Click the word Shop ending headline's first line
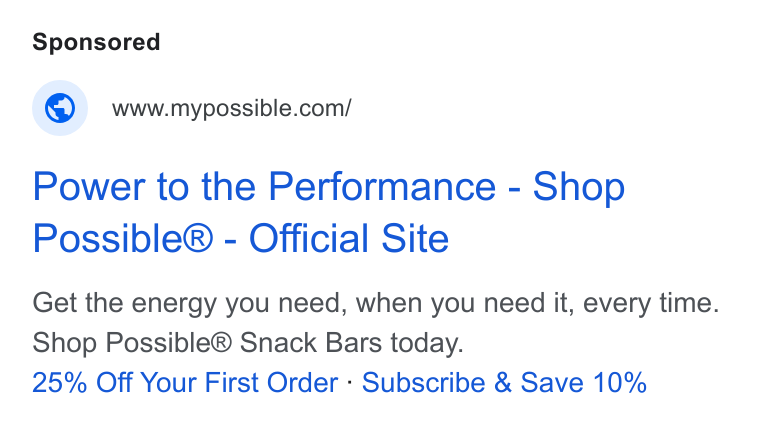The height and width of the screenshot is (426, 760). point(579,187)
